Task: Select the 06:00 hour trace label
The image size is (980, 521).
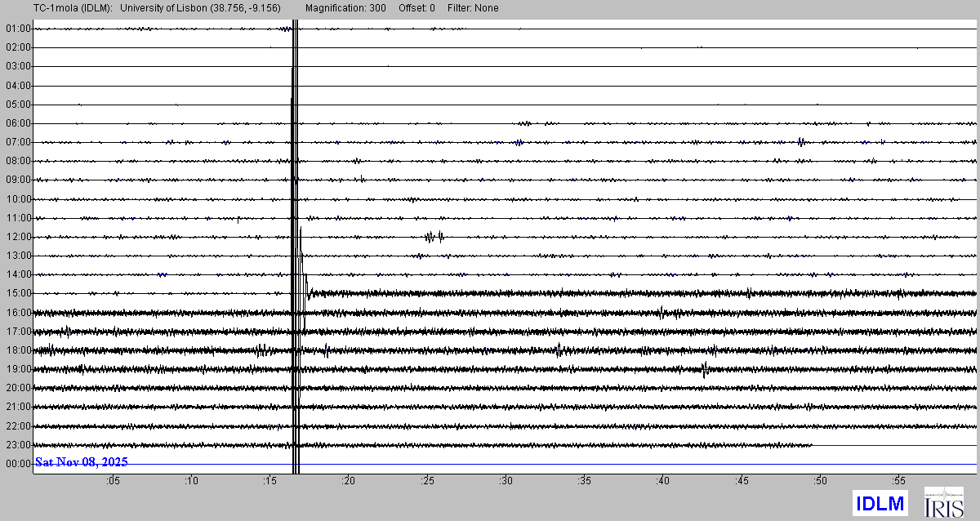Action: [18, 123]
